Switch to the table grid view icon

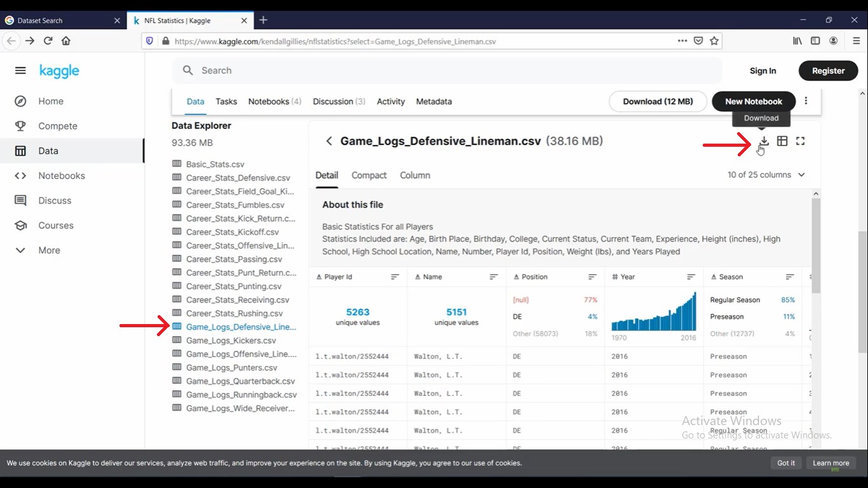(x=782, y=141)
